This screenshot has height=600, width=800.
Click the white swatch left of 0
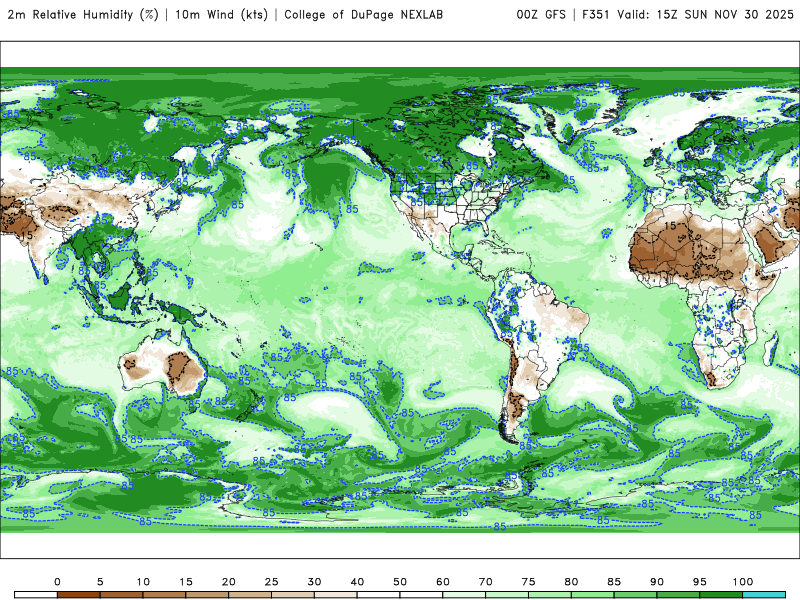36,595
